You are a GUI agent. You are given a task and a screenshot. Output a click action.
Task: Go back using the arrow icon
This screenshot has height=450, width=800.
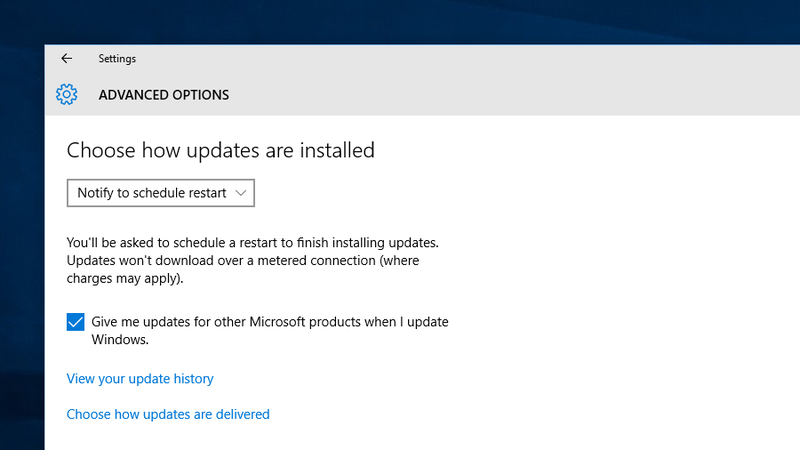click(66, 59)
